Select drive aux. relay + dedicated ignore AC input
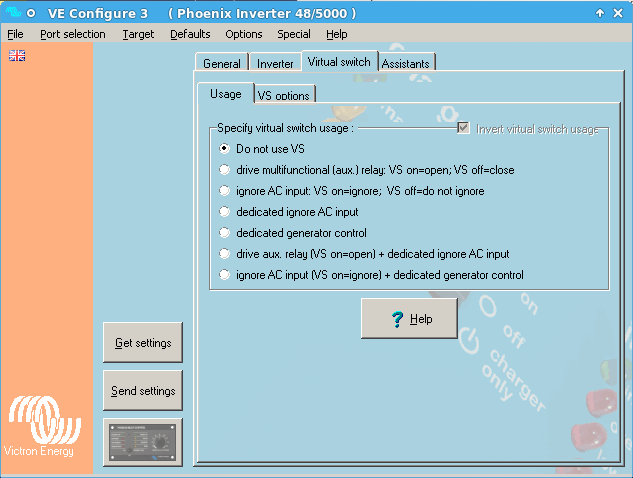Image resolution: width=633 pixels, height=478 pixels. click(x=224, y=254)
